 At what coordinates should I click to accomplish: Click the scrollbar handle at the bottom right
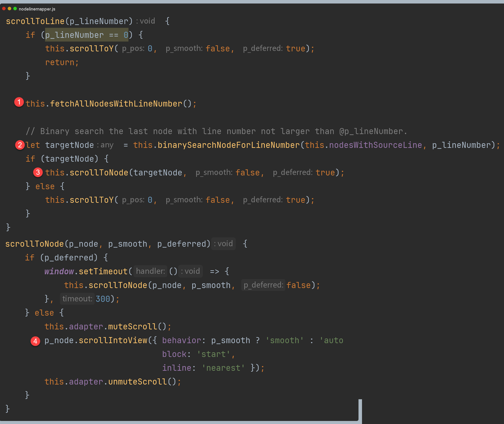coord(360,410)
